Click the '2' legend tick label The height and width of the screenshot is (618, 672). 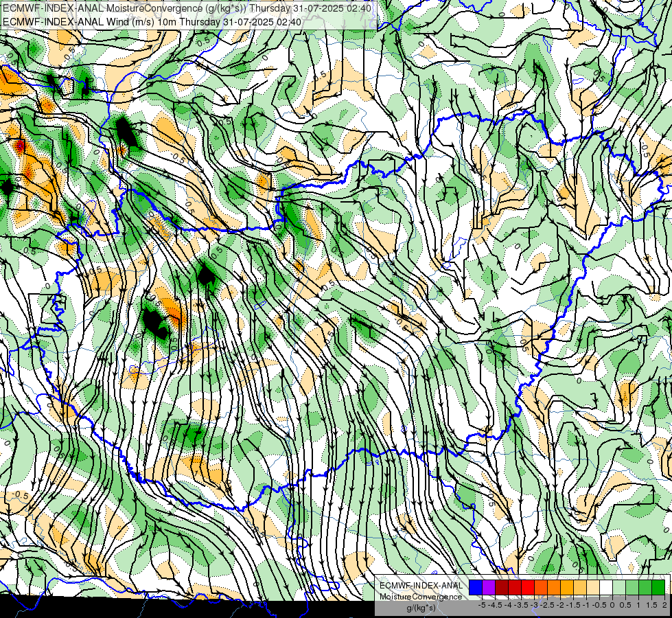[664, 605]
